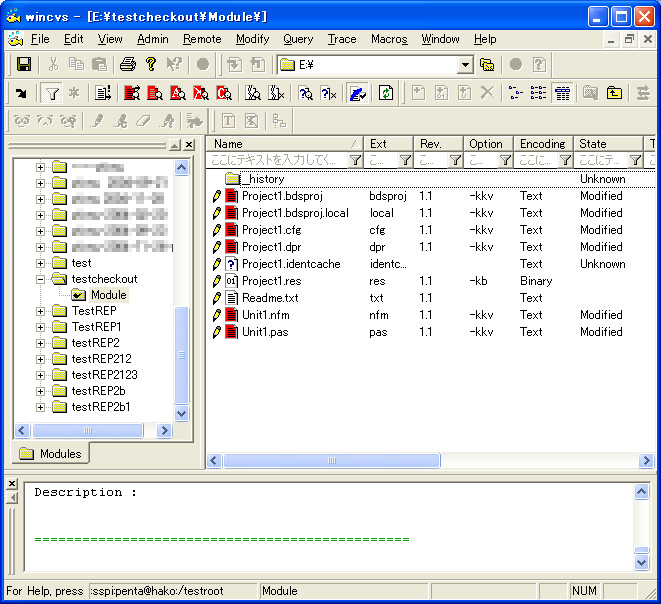This screenshot has width=661, height=604.
Task: Toggle the red 'A' added files filter
Action: pyautogui.click(x=177, y=93)
